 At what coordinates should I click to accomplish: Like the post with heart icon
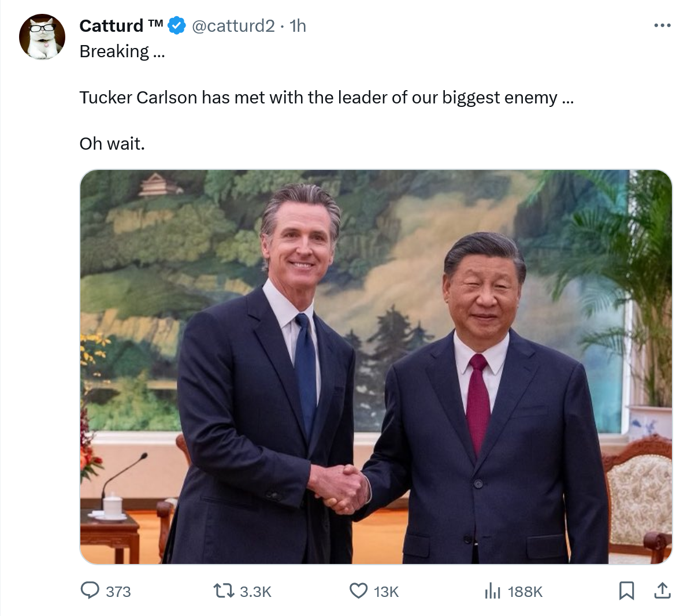(x=358, y=591)
